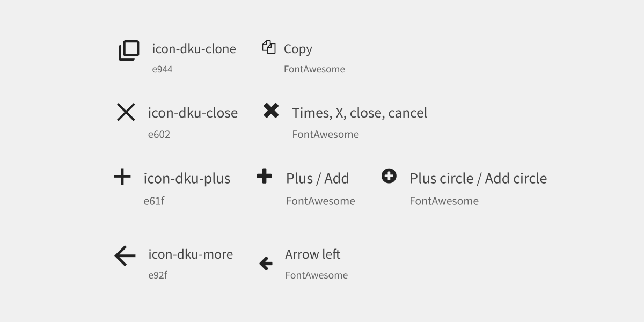
Task: Click the bold FontAwesome Times X icon
Action: point(271,111)
